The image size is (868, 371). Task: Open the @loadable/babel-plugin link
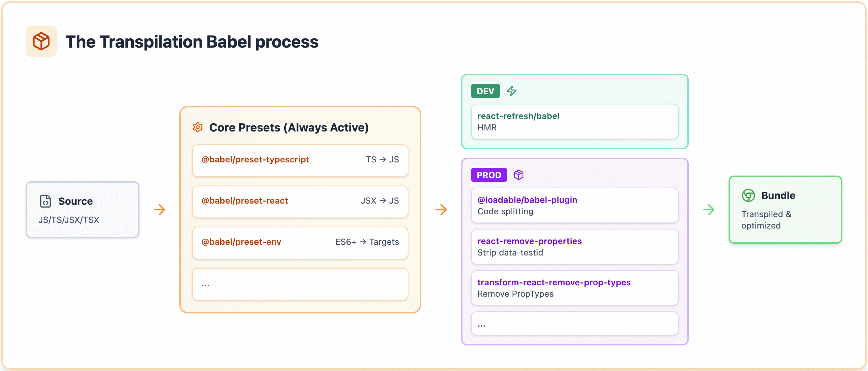[527, 200]
